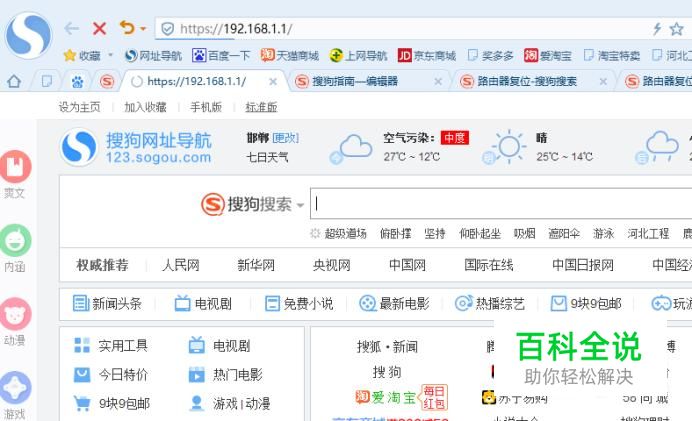Viewport: 692px width, 421px height.
Task: Close the https://192.168.1.1/ tab
Action: click(273, 82)
